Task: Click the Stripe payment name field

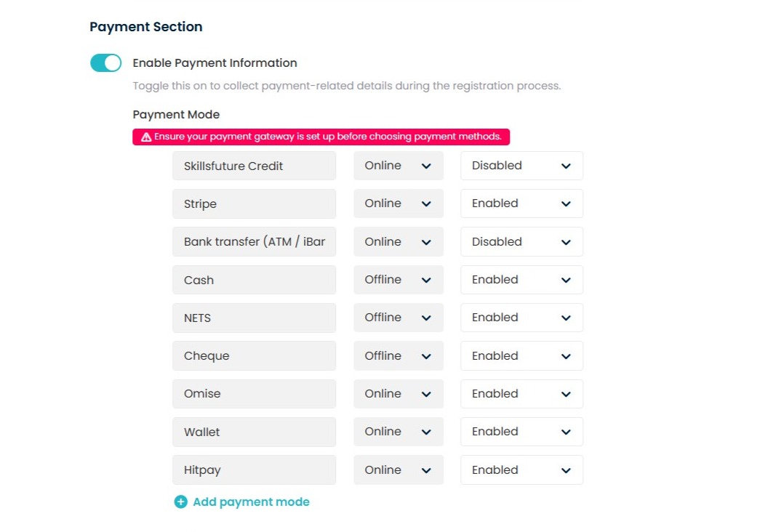Action: 255,203
